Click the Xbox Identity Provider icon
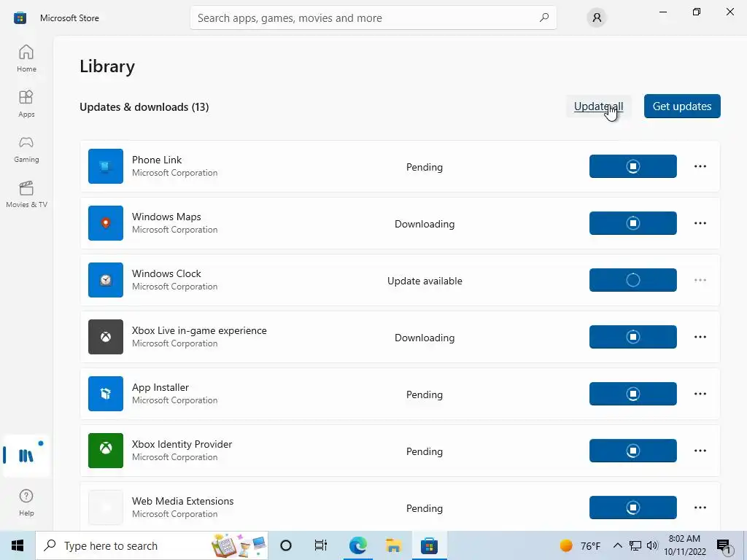The image size is (747, 560). click(x=106, y=451)
